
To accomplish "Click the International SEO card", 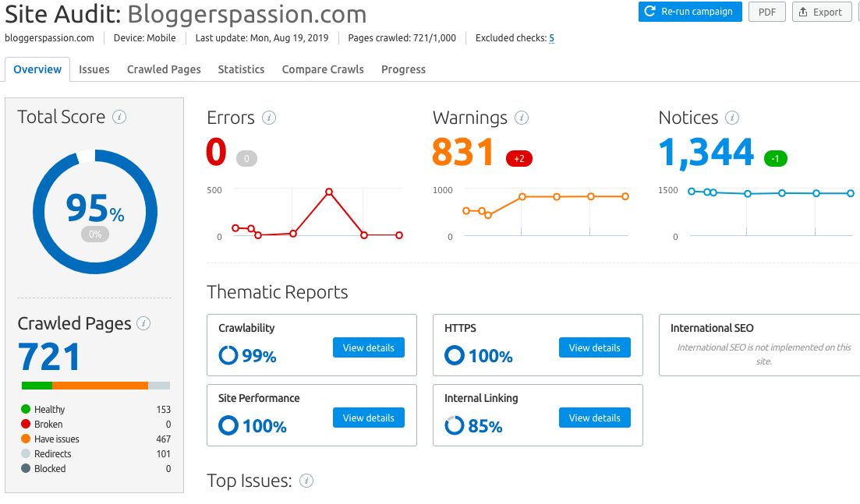I will point(759,345).
